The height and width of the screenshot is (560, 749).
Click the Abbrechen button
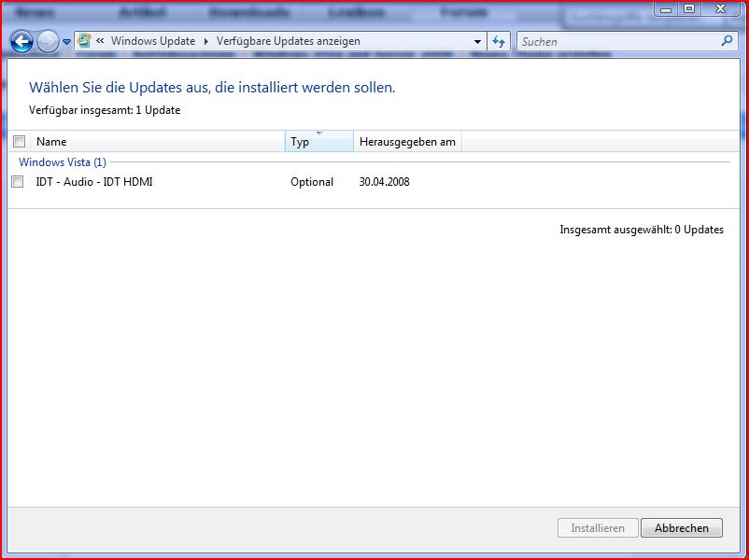681,528
